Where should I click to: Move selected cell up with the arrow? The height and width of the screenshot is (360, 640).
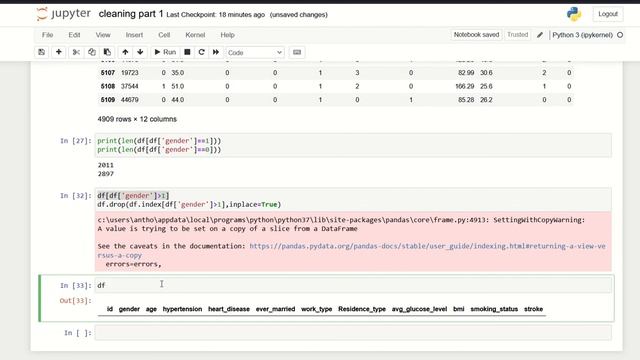125,52
